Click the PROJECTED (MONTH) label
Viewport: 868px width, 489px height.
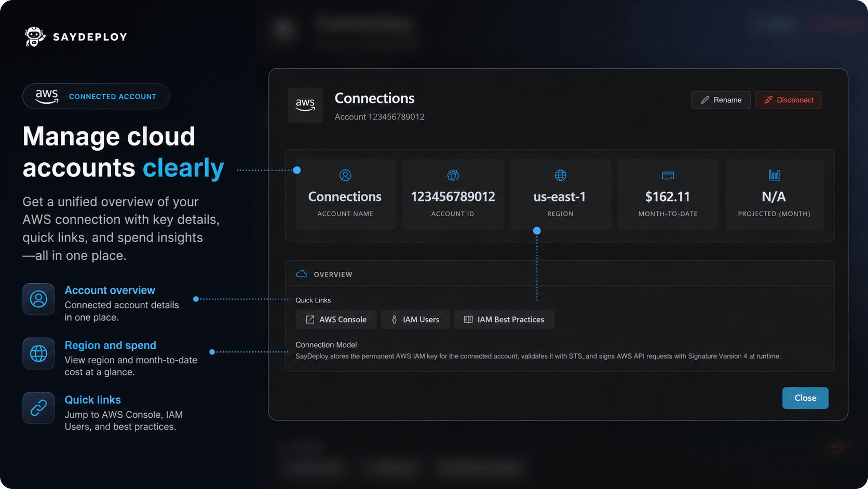pos(774,214)
